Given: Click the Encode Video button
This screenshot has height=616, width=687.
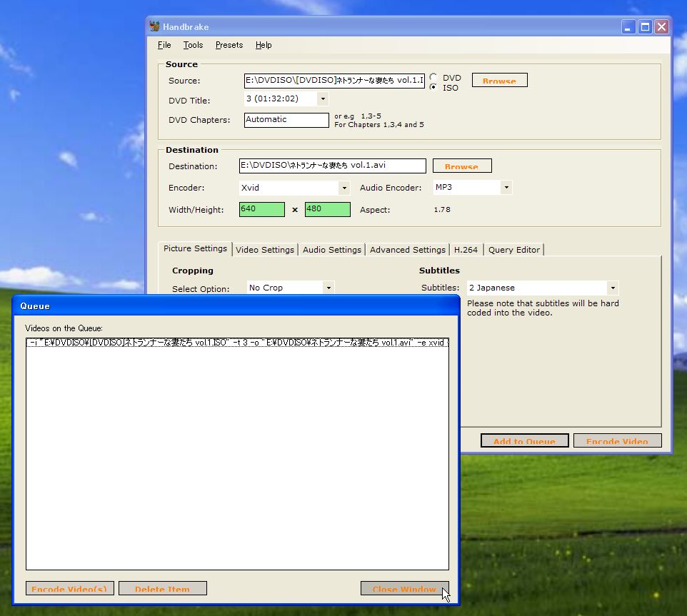Looking at the screenshot, I should point(617,440).
